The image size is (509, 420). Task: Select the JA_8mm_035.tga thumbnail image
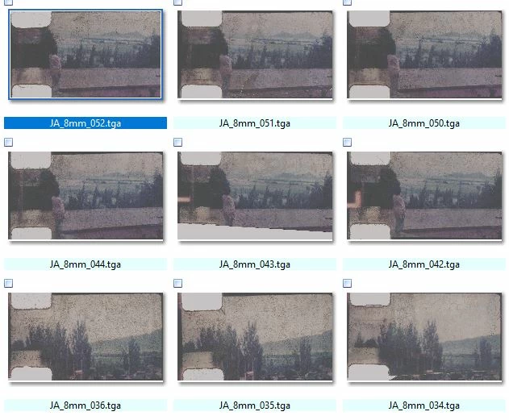[255, 337]
